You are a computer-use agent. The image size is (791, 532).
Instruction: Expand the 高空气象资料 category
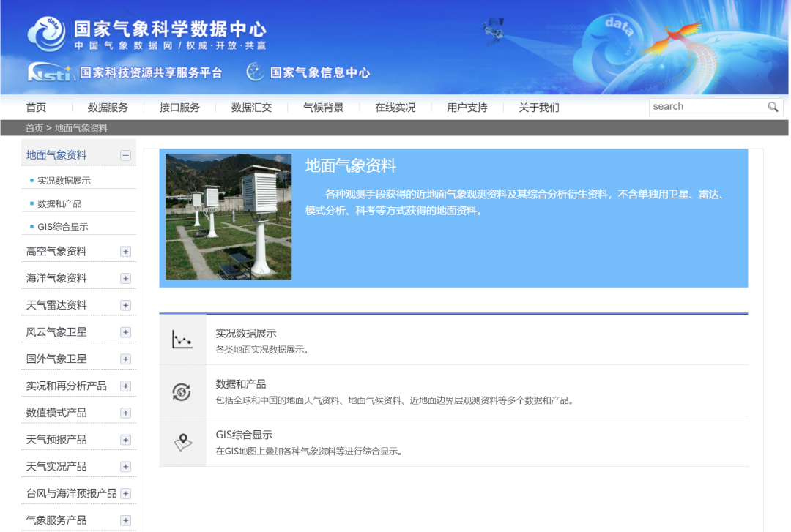(x=125, y=251)
